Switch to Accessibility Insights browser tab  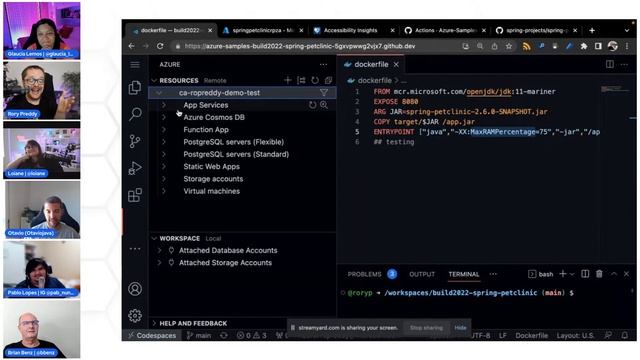[353, 30]
